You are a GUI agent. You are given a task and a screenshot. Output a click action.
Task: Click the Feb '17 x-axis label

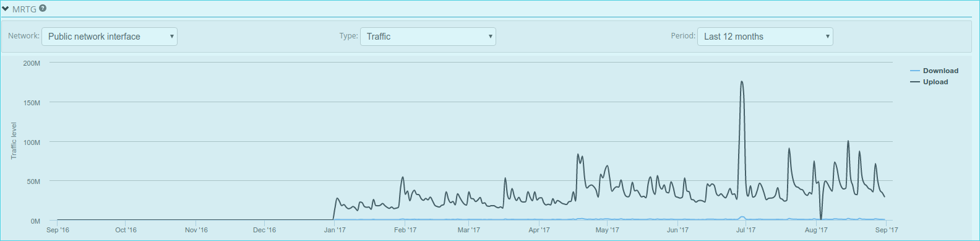[405, 230]
